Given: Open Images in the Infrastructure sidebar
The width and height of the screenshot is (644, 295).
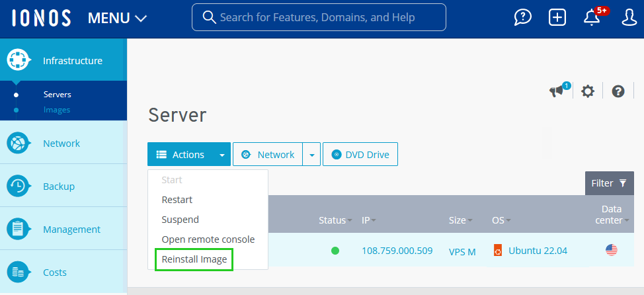Looking at the screenshot, I should [x=57, y=110].
